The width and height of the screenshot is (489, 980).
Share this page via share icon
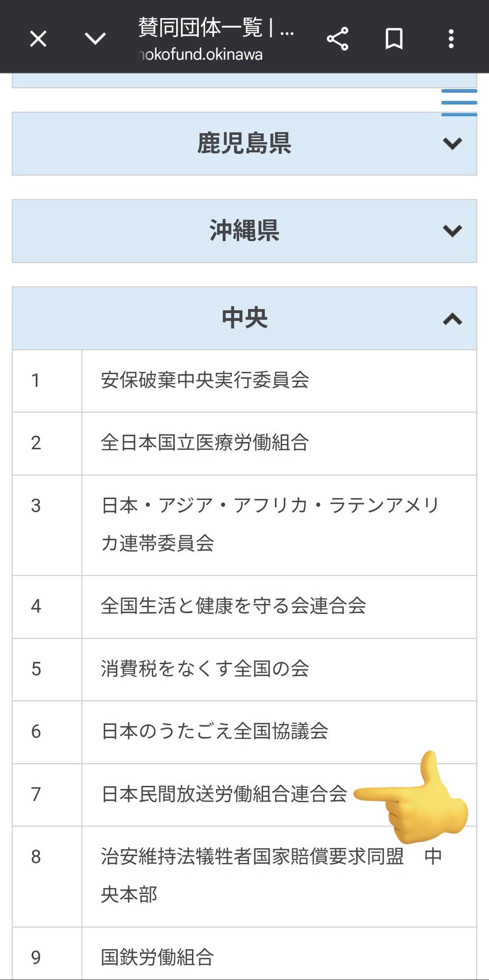point(338,39)
